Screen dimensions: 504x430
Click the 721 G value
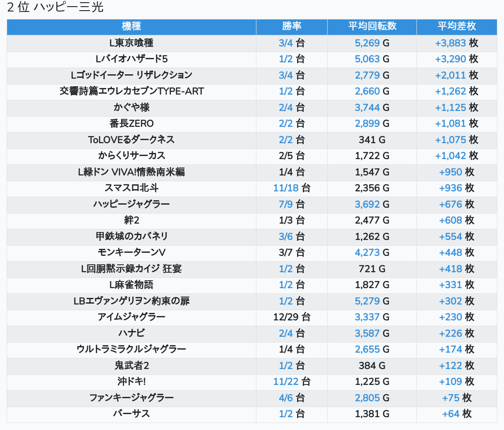pos(372,269)
